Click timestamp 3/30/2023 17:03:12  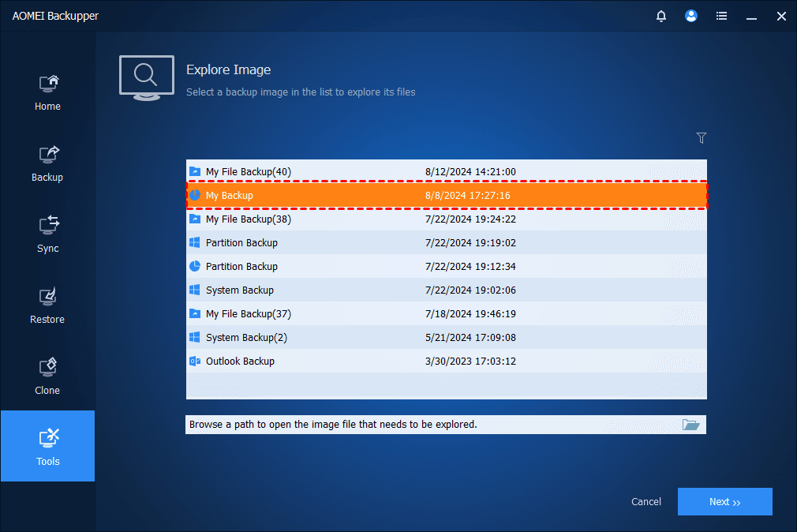[x=470, y=361]
